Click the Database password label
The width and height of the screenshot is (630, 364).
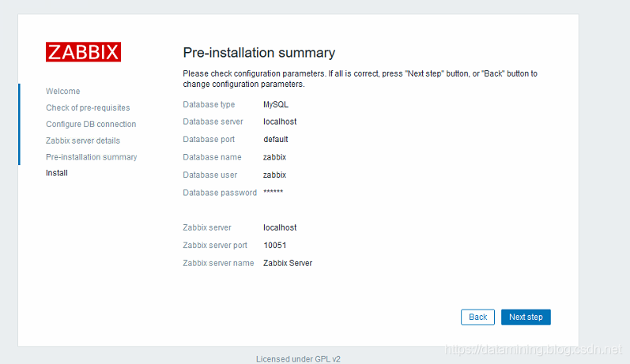(220, 193)
